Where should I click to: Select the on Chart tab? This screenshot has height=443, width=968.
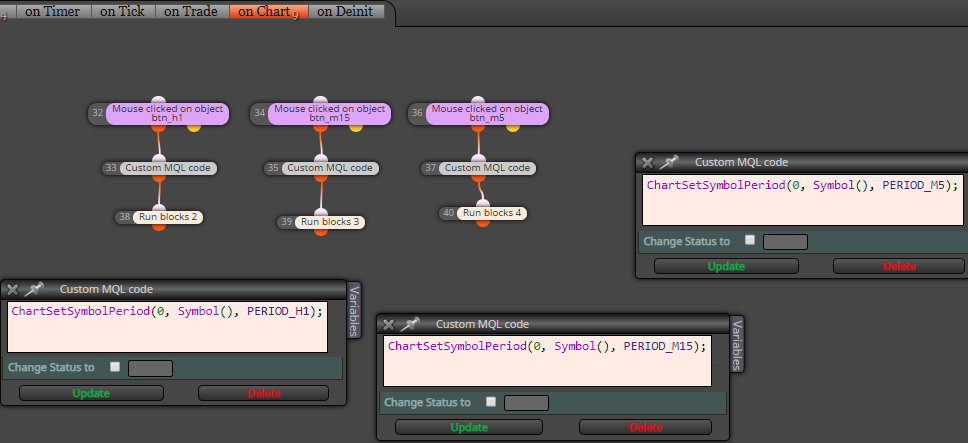(x=269, y=11)
